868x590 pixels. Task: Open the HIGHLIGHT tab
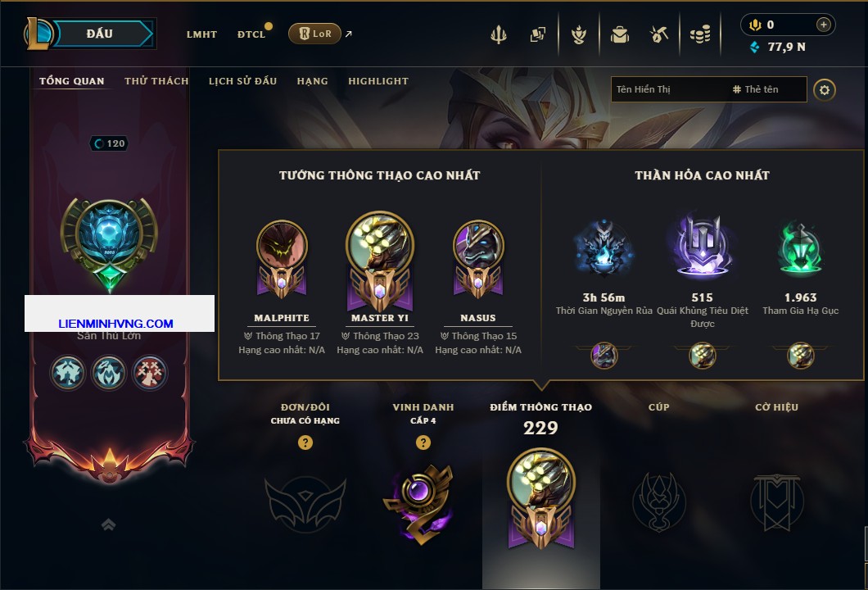coord(378,81)
